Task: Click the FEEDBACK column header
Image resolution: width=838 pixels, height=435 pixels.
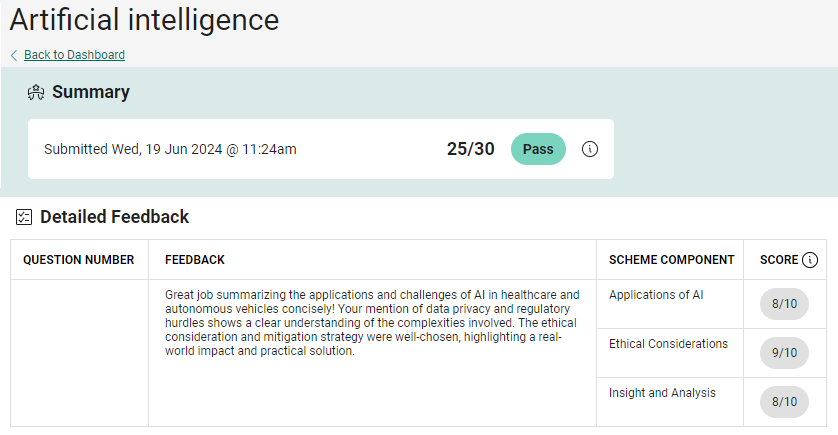Action: pos(195,260)
